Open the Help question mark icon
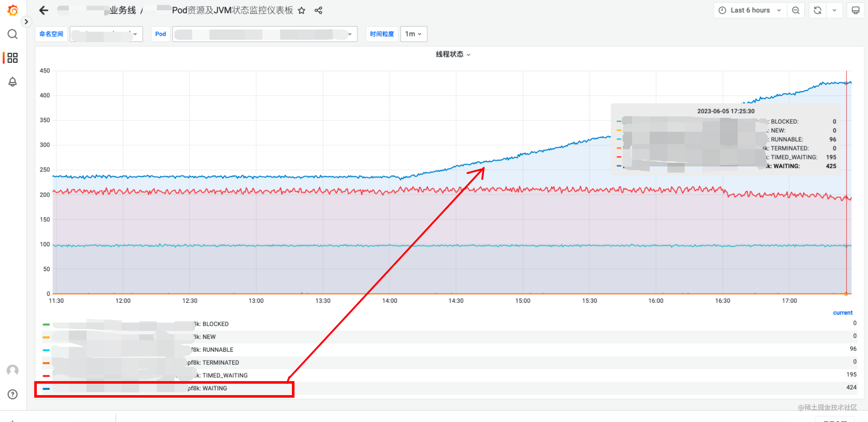This screenshot has width=868, height=422. 13,394
